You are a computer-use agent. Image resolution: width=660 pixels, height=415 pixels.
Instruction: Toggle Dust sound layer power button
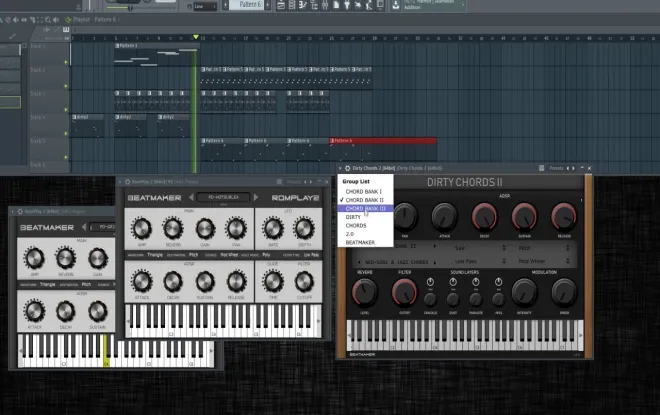coord(453,282)
